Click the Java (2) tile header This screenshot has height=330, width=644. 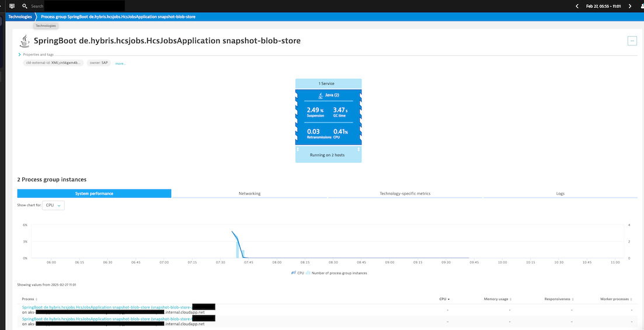click(328, 95)
